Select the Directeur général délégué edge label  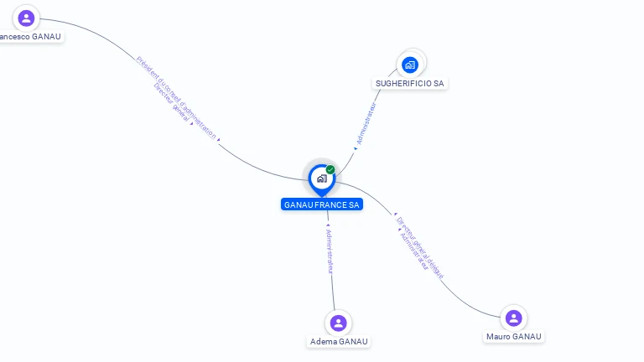[x=420, y=248]
